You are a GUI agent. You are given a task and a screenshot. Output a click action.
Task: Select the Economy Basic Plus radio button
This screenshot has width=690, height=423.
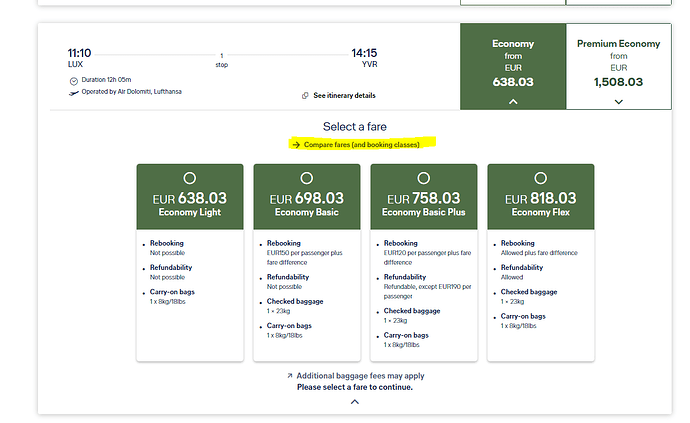pyautogui.click(x=424, y=178)
